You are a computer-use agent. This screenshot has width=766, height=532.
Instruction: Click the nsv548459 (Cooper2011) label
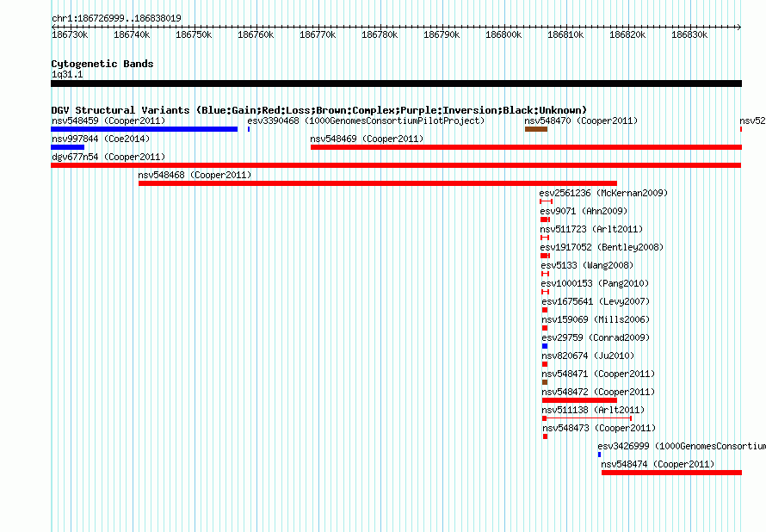tap(108, 121)
